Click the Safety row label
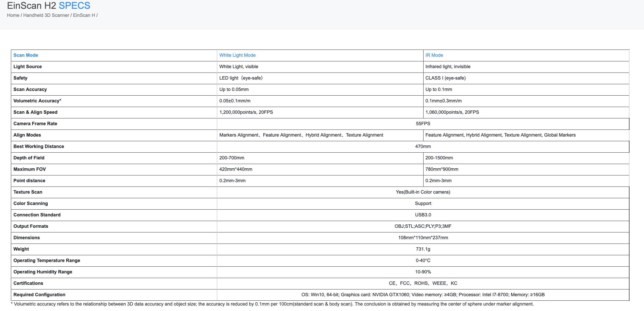Viewport: 644px width, 311px height. point(20,78)
